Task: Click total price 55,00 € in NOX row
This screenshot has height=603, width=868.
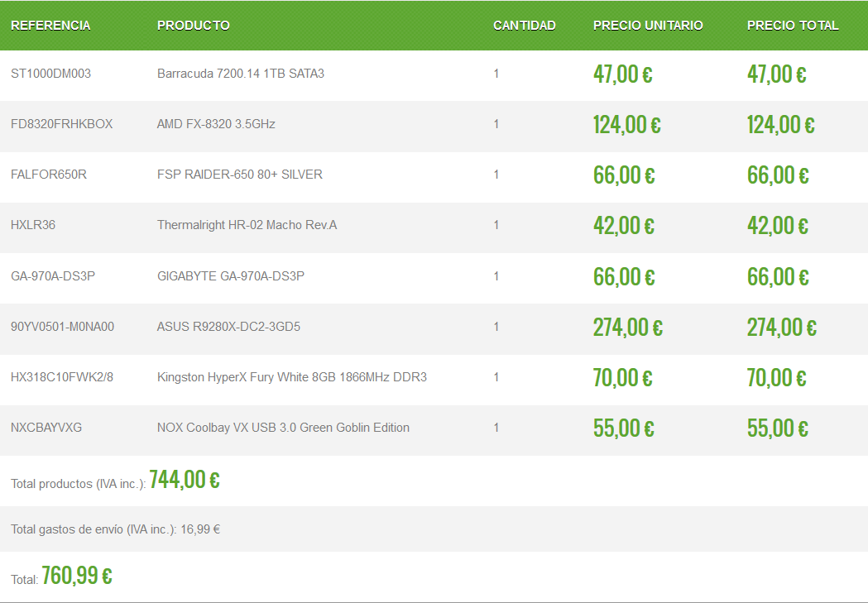Action: coord(778,428)
